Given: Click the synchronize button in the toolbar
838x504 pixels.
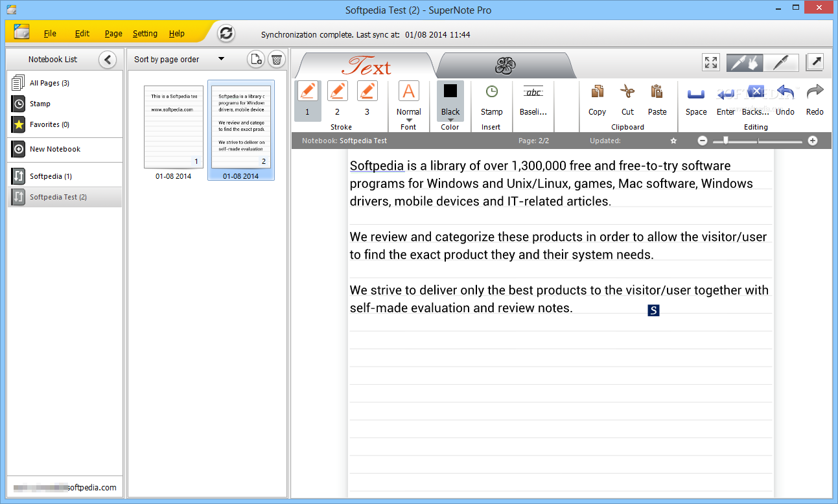Looking at the screenshot, I should 226,33.
